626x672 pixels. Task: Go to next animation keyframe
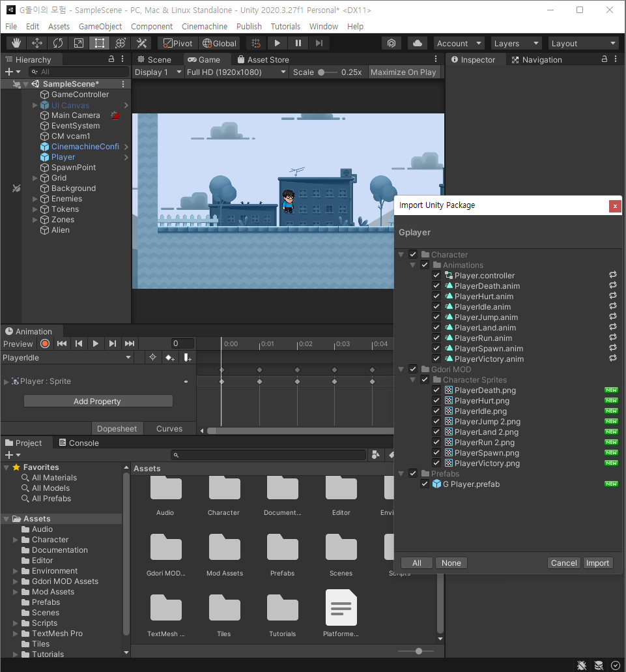pyautogui.click(x=112, y=343)
